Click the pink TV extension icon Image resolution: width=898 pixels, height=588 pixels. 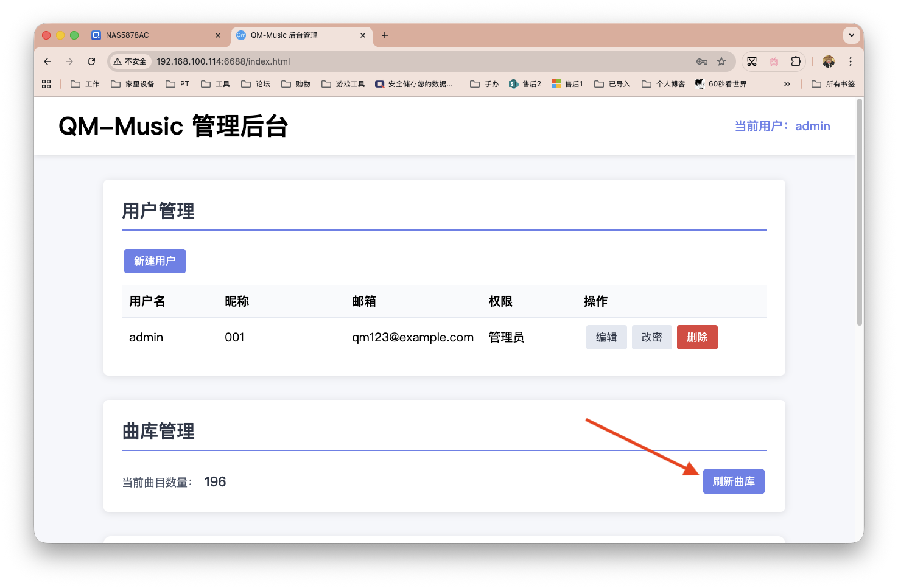click(774, 61)
